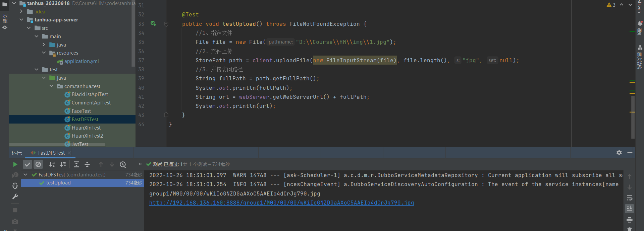Run testUpload from the gutter icon
Viewport: 644px width, 231px height.
153,23
